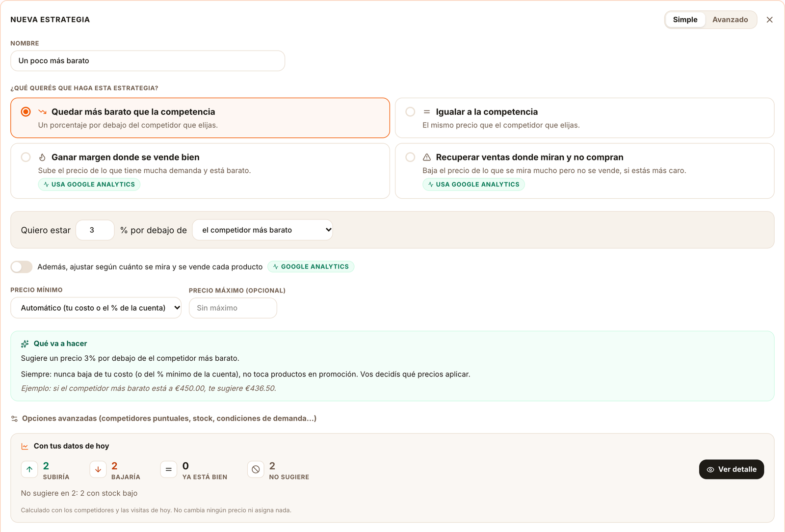Viewport: 785px width, 532px height.
Task: Click the Calculado con los competidores footnote
Action: [x=156, y=510]
